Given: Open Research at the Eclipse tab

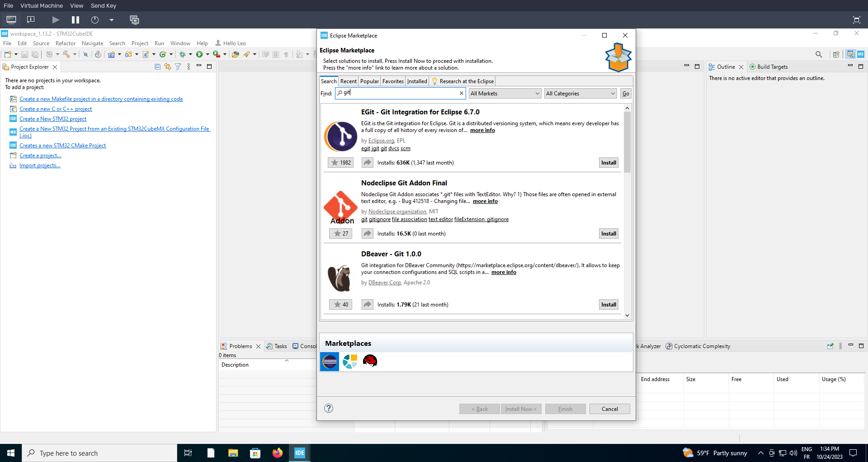Looking at the screenshot, I should pyautogui.click(x=462, y=81).
